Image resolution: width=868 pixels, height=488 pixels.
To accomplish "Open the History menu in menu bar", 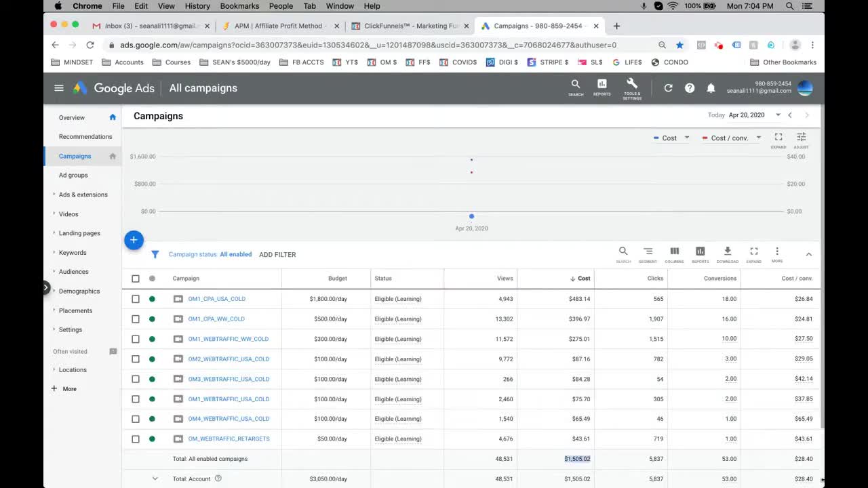I will point(197,6).
